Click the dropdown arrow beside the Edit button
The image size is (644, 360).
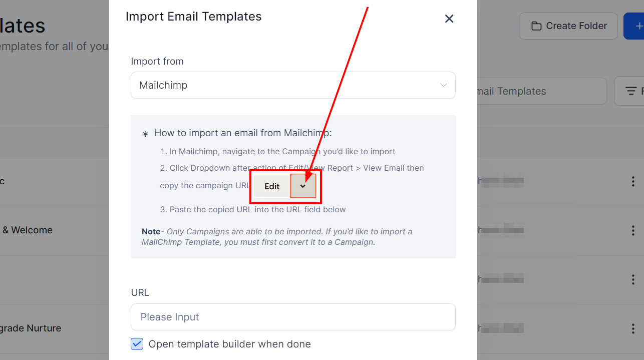pos(303,186)
